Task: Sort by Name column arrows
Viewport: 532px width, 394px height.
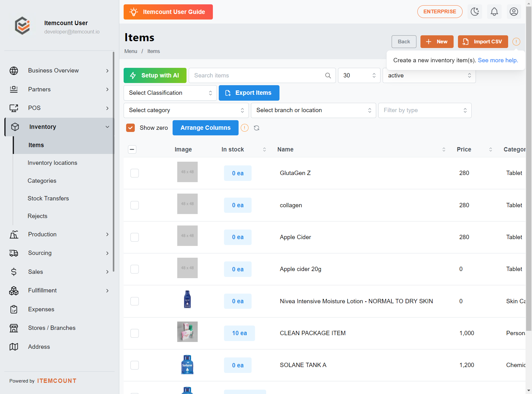Action: coord(444,150)
